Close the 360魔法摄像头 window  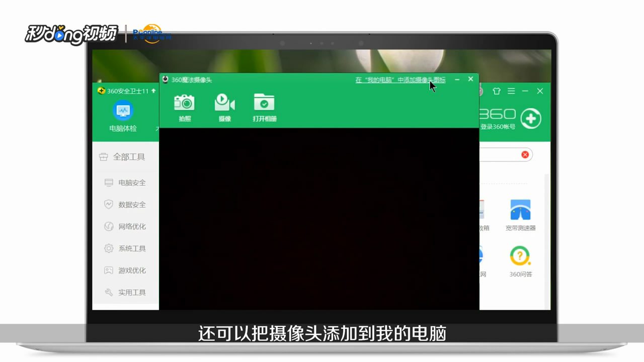point(470,79)
